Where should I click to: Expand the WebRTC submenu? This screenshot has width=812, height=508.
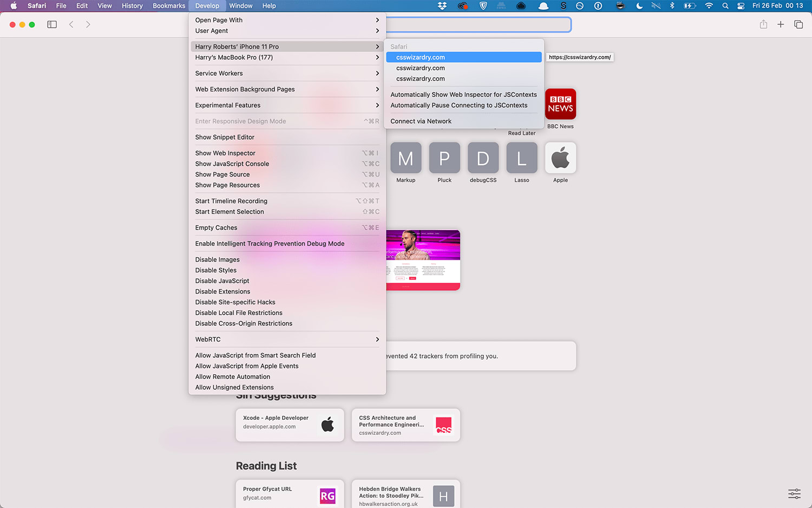pyautogui.click(x=287, y=340)
